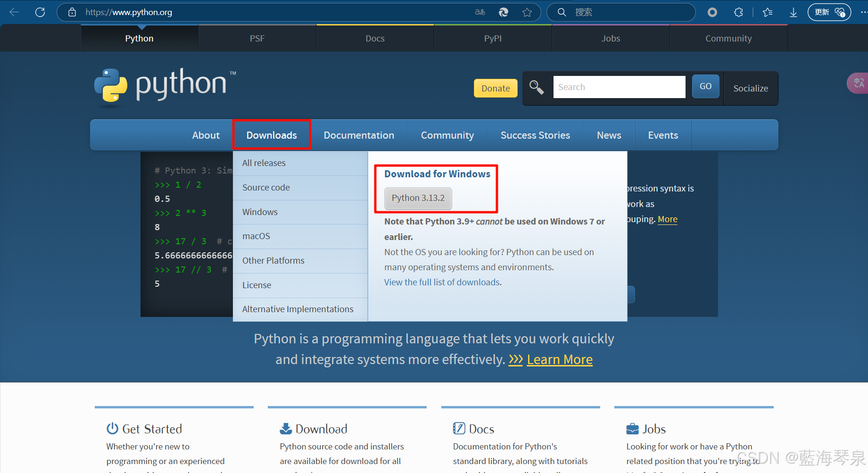This screenshot has height=473, width=868.
Task: Click the Jobs section heading text
Action: [x=654, y=429]
